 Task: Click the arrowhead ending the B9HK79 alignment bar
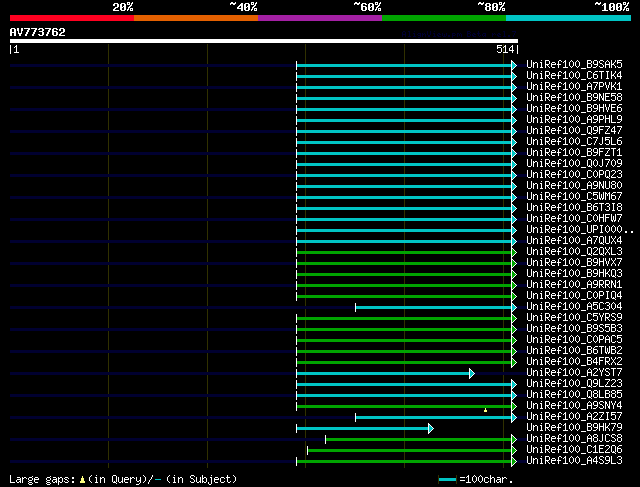(430, 428)
